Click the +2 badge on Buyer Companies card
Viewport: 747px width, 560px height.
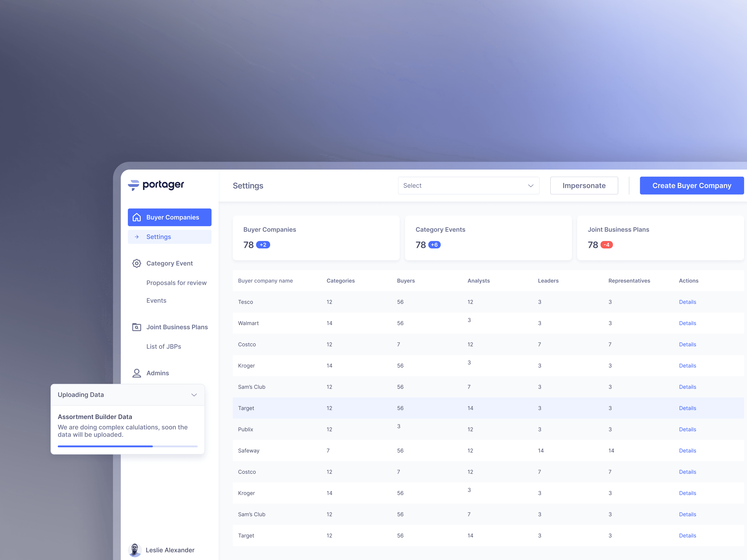[263, 244]
